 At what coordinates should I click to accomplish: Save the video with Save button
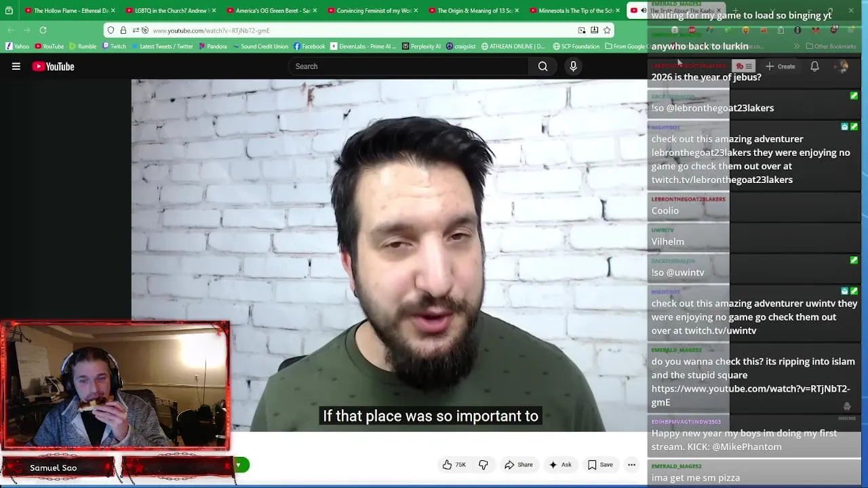(x=600, y=465)
